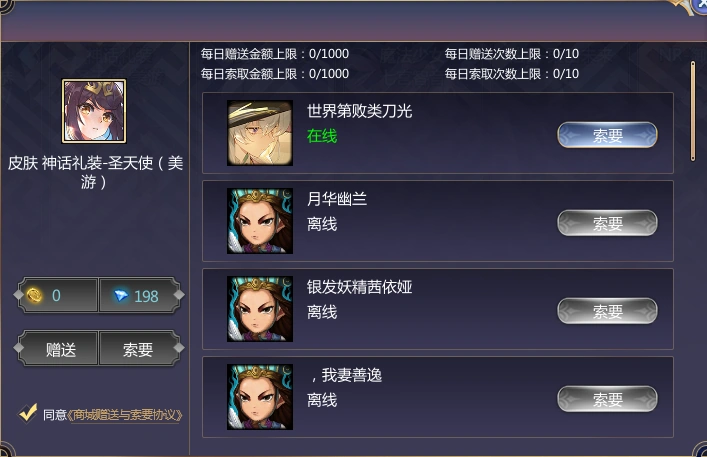The width and height of the screenshot is (707, 457).
Task: Click 索要 button for 世界第败类刀光
Action: 607,135
